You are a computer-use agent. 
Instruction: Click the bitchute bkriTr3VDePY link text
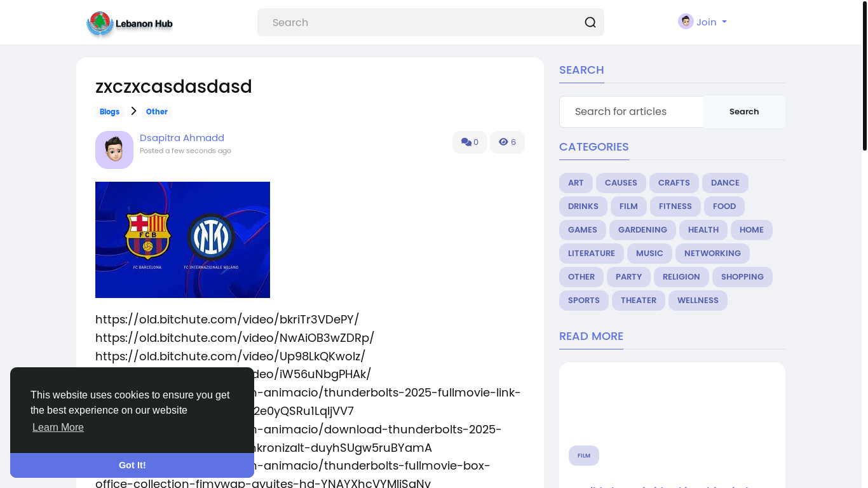[227, 319]
